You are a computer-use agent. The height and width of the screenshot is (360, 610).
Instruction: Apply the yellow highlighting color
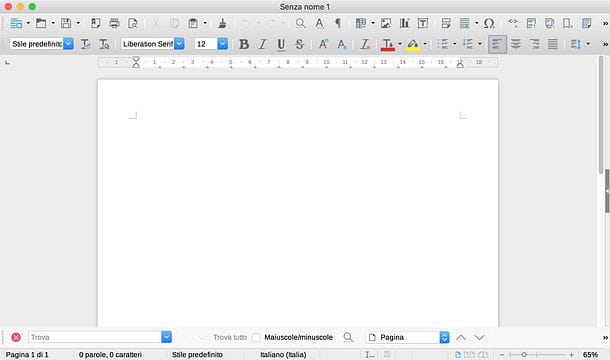coord(413,44)
